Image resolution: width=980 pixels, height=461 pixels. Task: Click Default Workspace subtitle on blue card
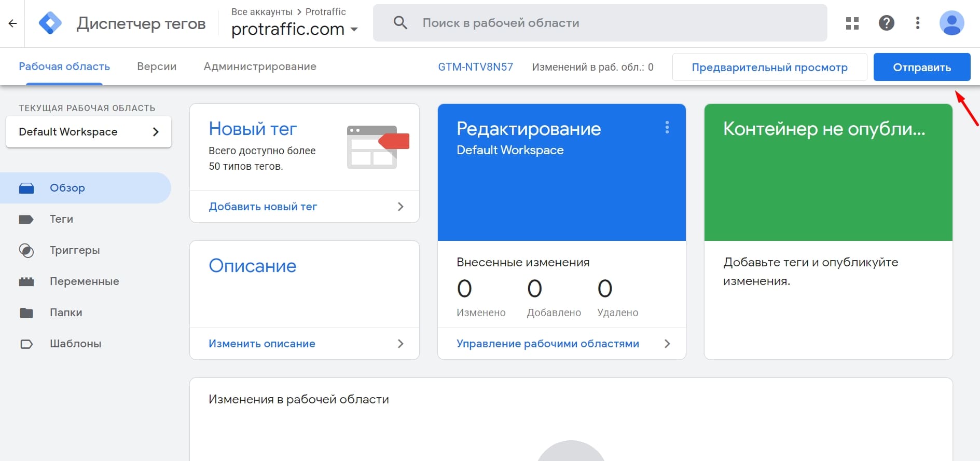[x=510, y=150]
